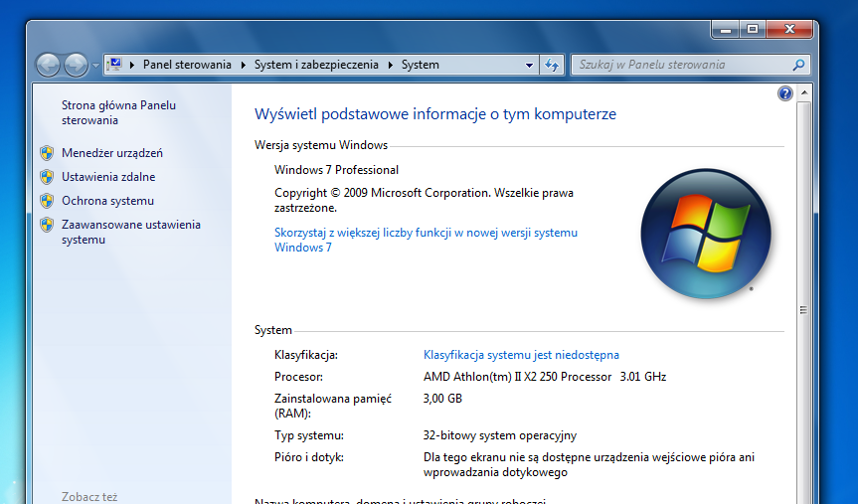The height and width of the screenshot is (504, 858).
Task: Open Ustawienia zdalne link
Action: (108, 177)
